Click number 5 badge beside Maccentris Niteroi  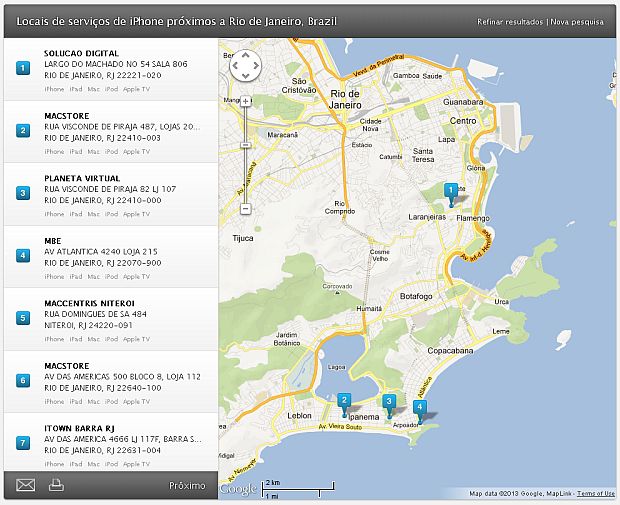point(23,318)
